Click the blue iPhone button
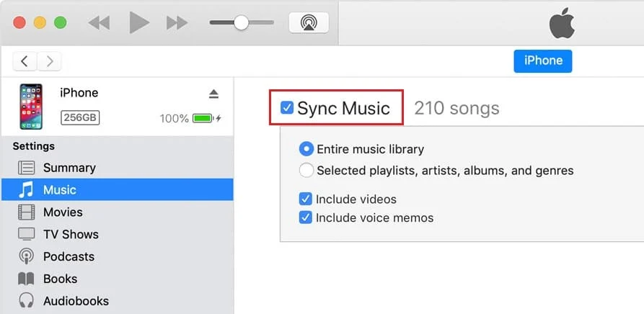 point(542,61)
